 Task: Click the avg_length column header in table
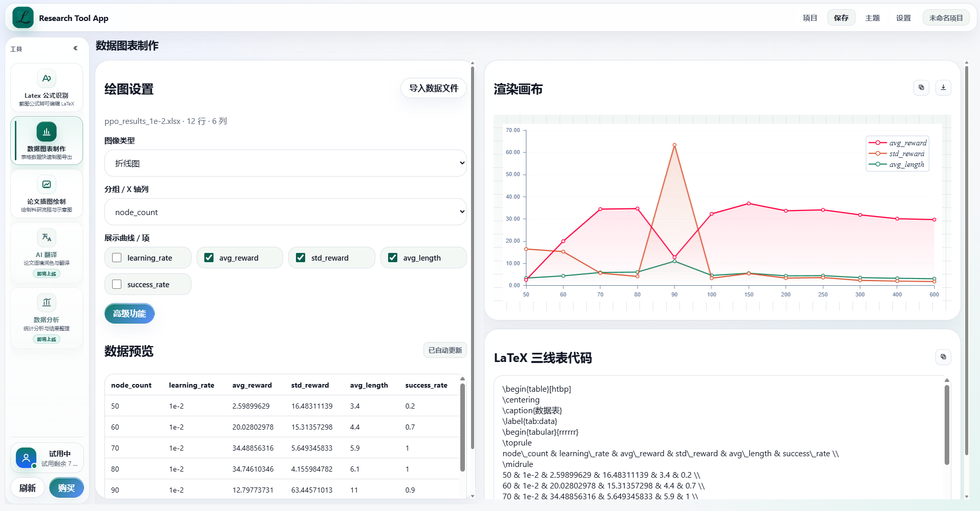pyautogui.click(x=369, y=385)
